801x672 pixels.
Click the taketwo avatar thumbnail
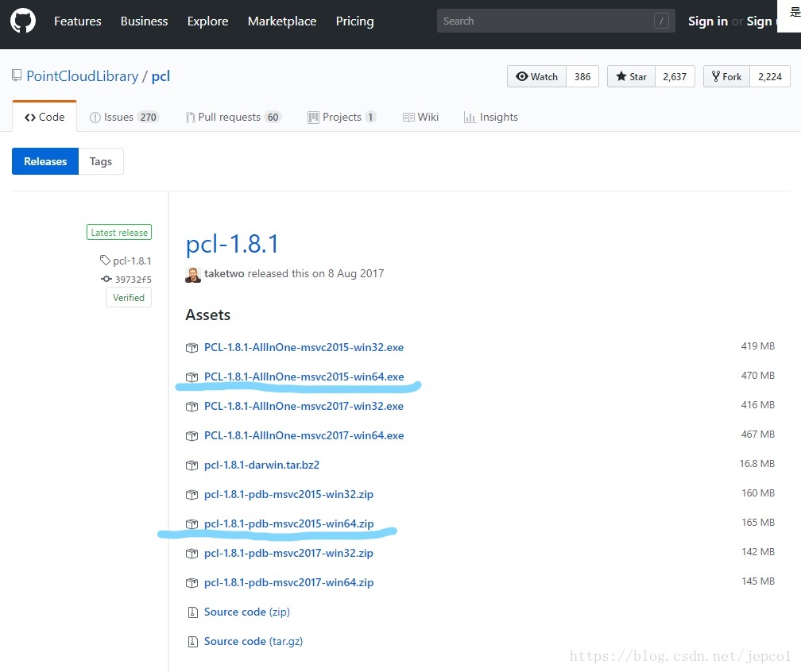pyautogui.click(x=192, y=274)
